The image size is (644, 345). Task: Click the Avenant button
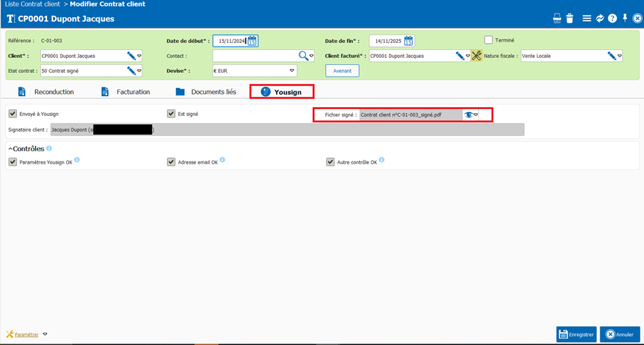click(342, 71)
